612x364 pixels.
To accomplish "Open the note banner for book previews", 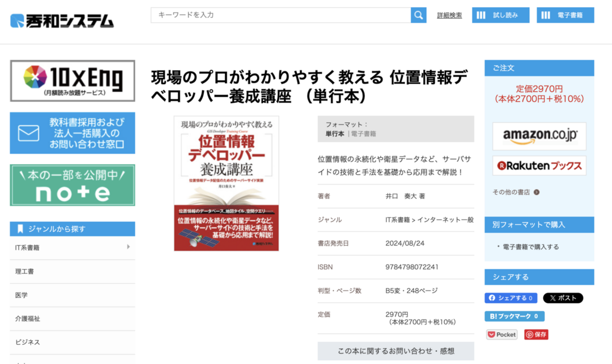I will click(72, 184).
